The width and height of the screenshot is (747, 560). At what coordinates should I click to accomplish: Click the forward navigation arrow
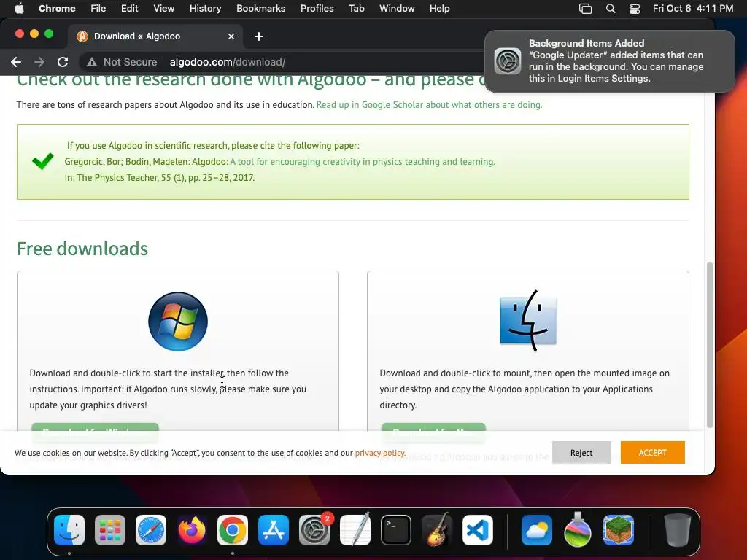(x=39, y=62)
